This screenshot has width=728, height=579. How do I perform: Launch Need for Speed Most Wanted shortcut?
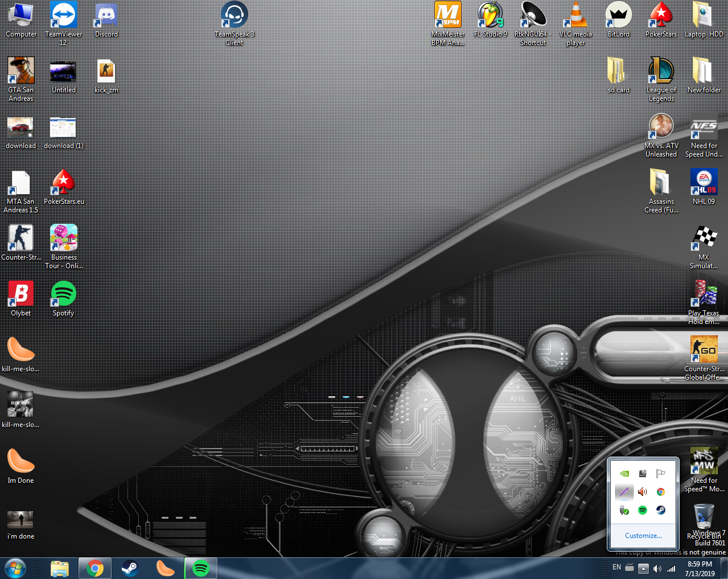704,470
